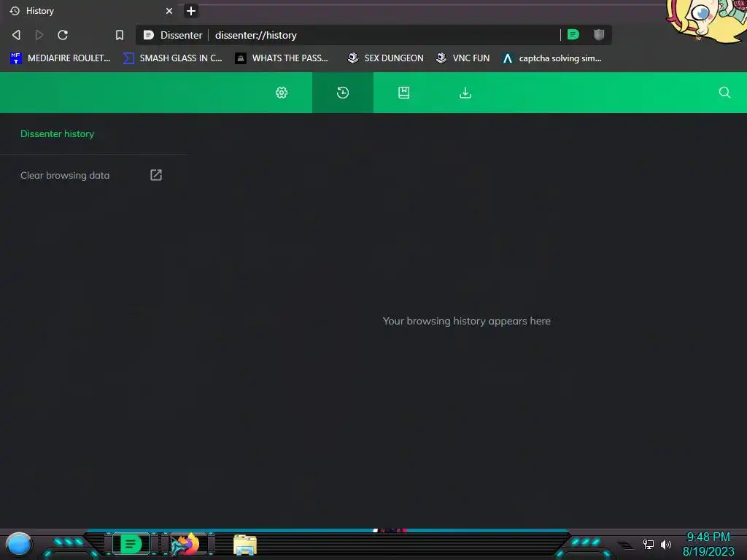Image resolution: width=747 pixels, height=560 pixels.
Task: Search history with magnifier icon
Action: 724,93
